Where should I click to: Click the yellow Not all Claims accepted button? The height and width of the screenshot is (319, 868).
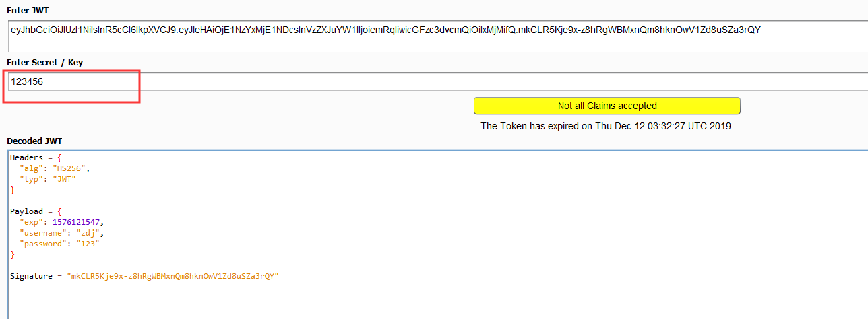point(607,106)
